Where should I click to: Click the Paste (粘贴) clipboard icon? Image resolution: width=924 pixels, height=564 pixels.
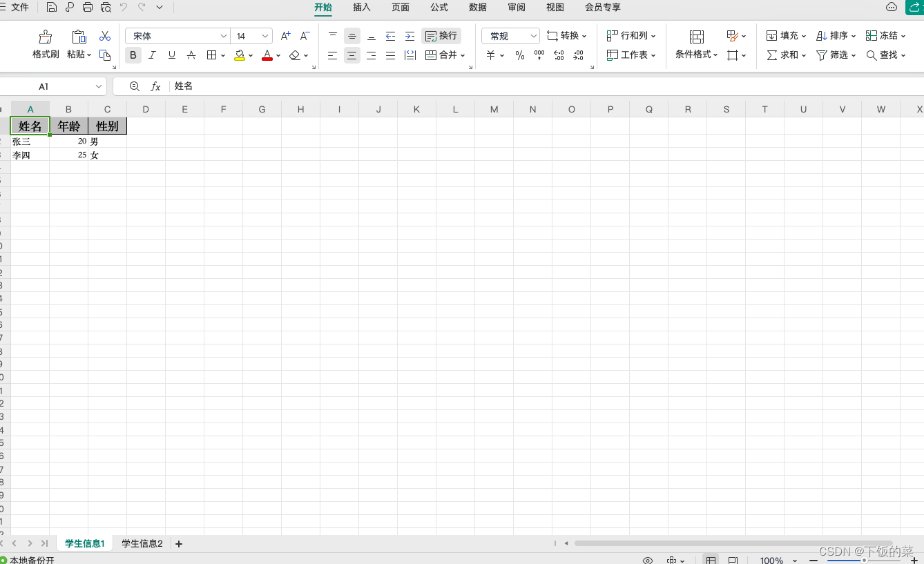pos(78,37)
